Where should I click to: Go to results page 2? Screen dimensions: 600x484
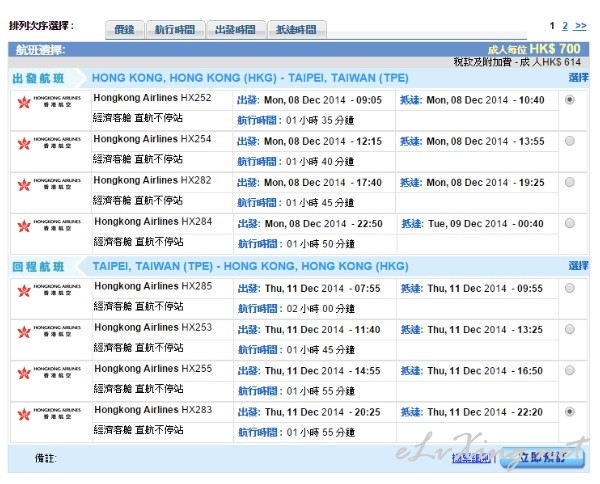click(x=565, y=26)
